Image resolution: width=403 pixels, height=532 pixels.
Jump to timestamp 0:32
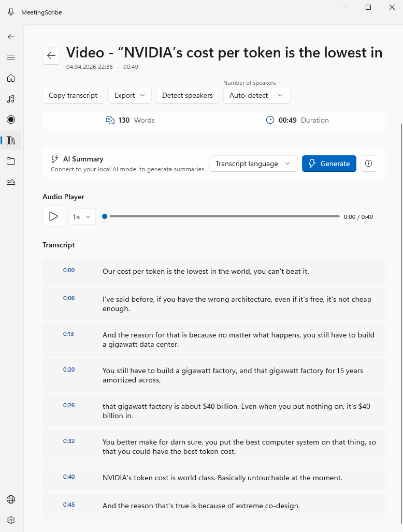(69, 441)
